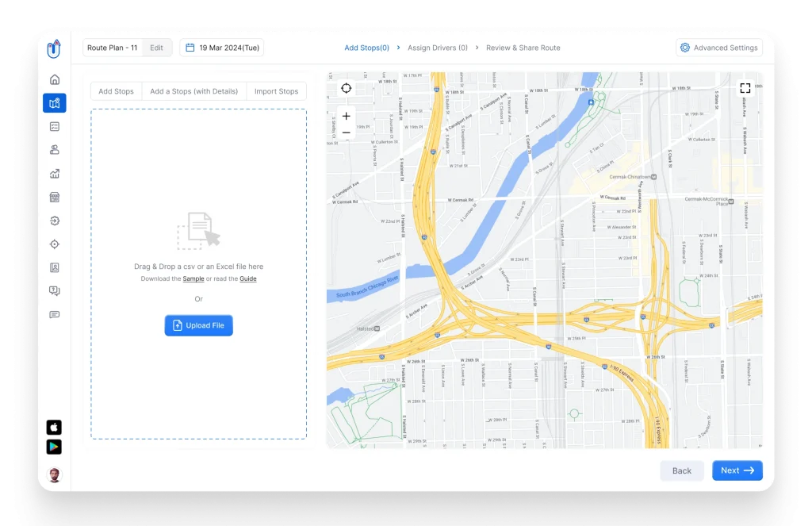Zoom out with the map minus button

point(346,132)
